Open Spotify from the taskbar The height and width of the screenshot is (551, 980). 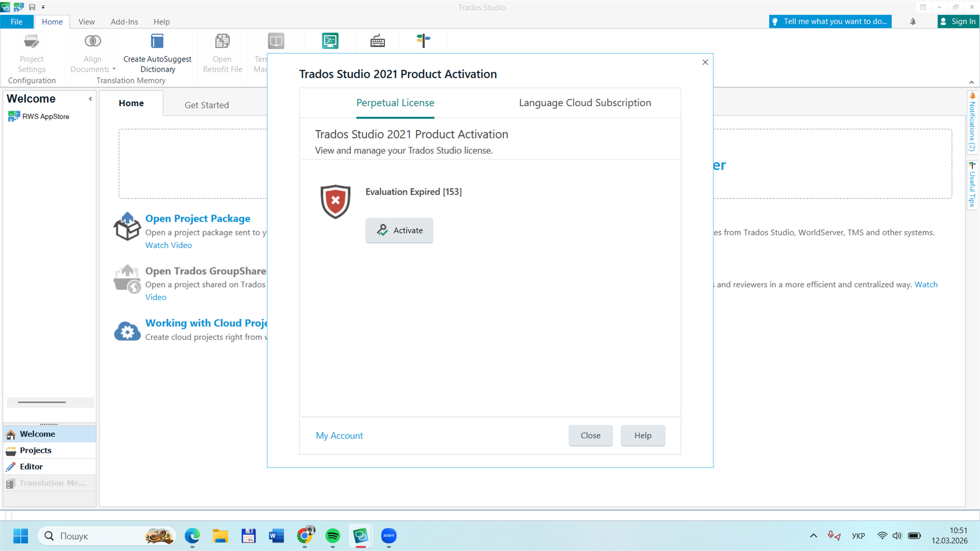[332, 536]
